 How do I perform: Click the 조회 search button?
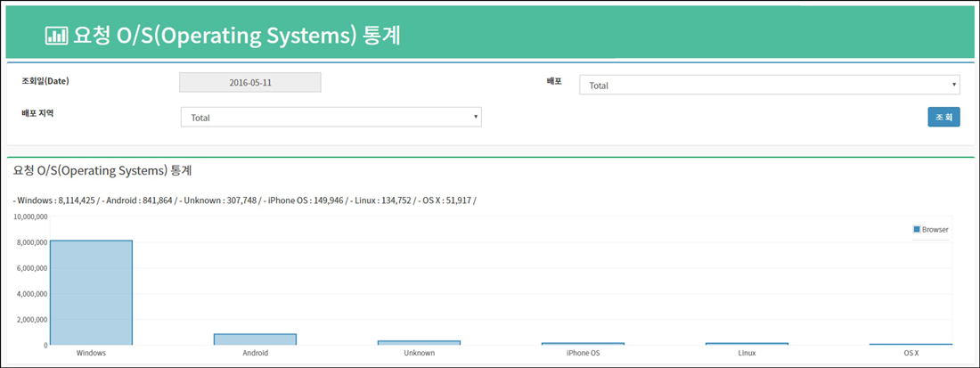pyautogui.click(x=943, y=117)
